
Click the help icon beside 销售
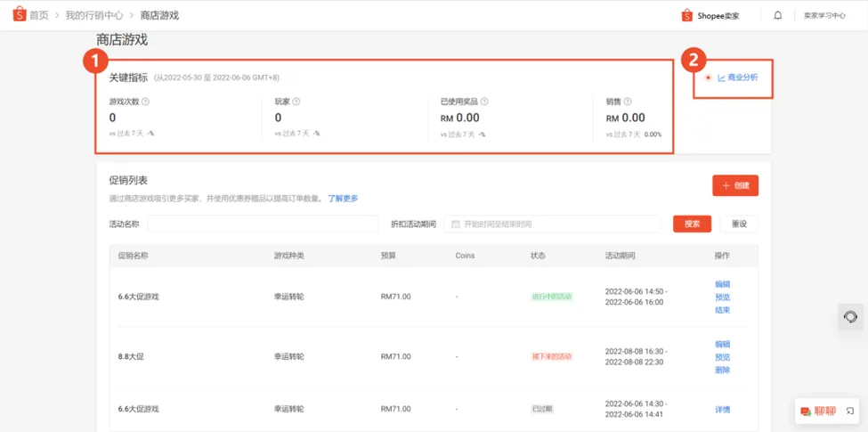pos(628,102)
